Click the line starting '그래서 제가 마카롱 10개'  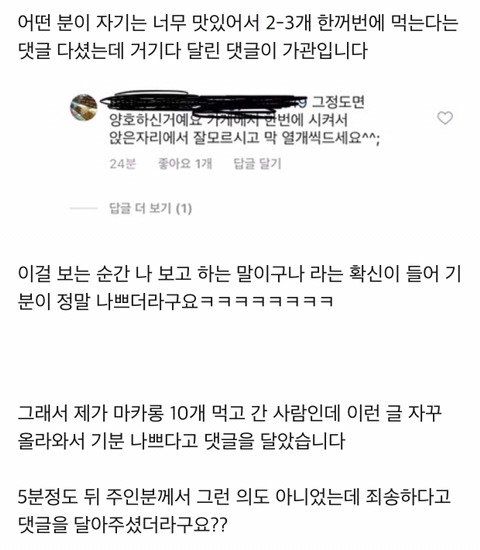pyautogui.click(x=229, y=413)
